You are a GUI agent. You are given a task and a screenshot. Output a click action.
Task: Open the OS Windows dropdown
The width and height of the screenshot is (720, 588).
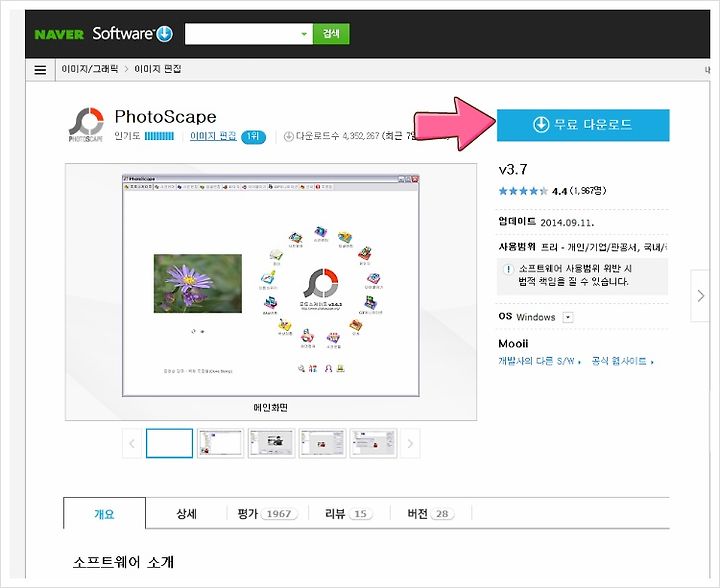(x=568, y=317)
